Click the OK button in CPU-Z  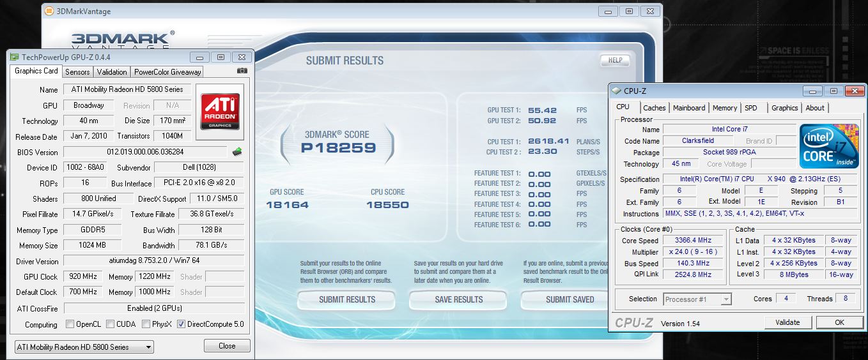839,322
